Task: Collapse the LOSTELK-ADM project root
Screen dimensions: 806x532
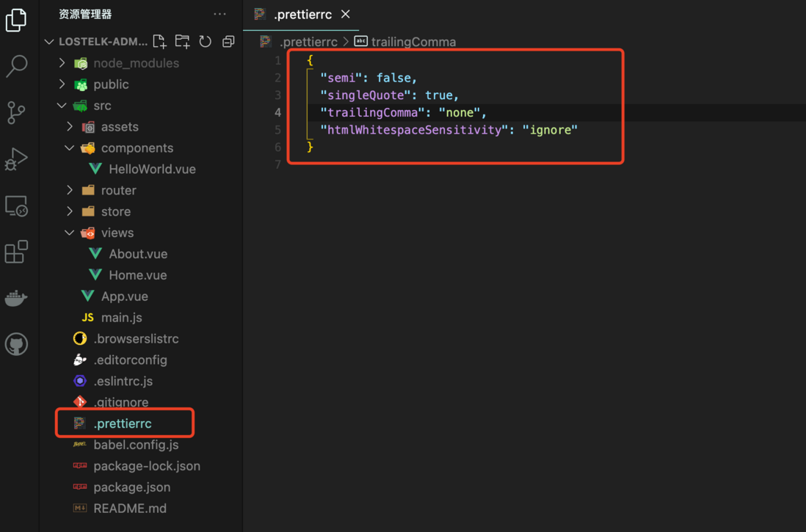Action: pyautogui.click(x=49, y=42)
